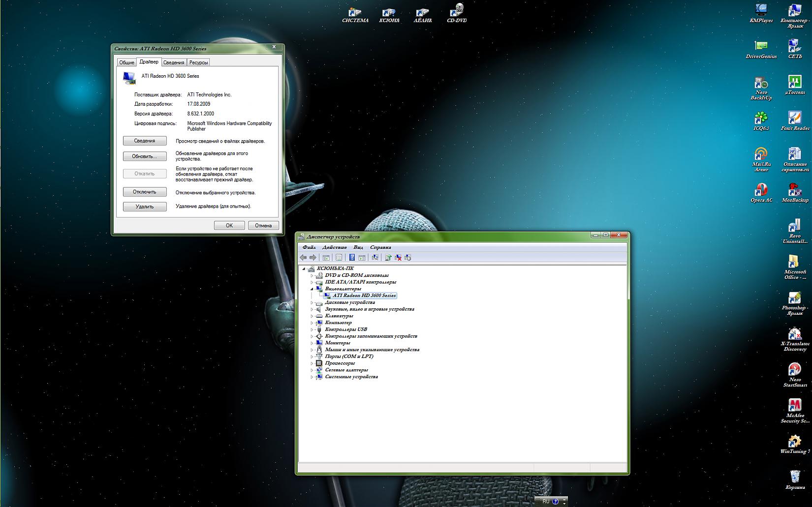Open the Действие menu
The image size is (812, 507).
334,247
